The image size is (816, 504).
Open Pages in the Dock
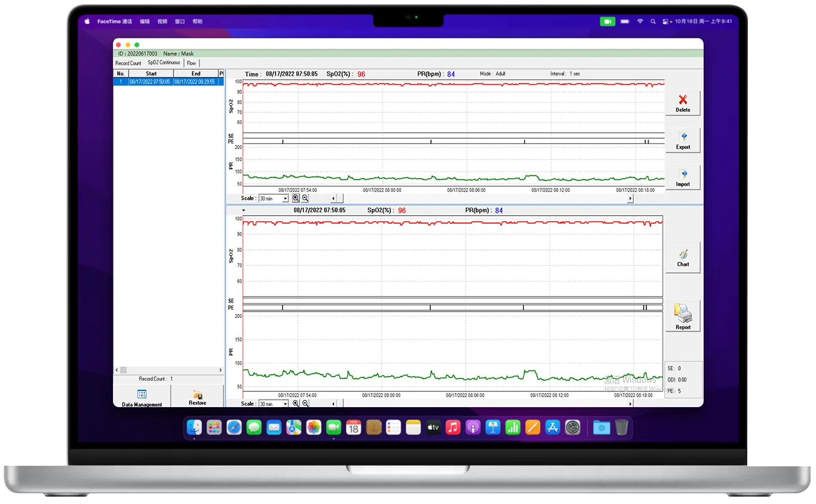[x=533, y=427]
